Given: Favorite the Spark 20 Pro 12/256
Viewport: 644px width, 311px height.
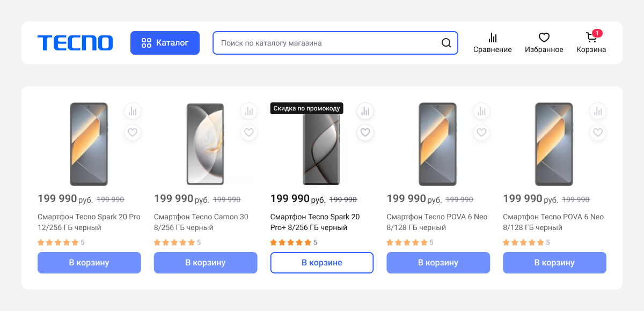Looking at the screenshot, I should point(133,132).
